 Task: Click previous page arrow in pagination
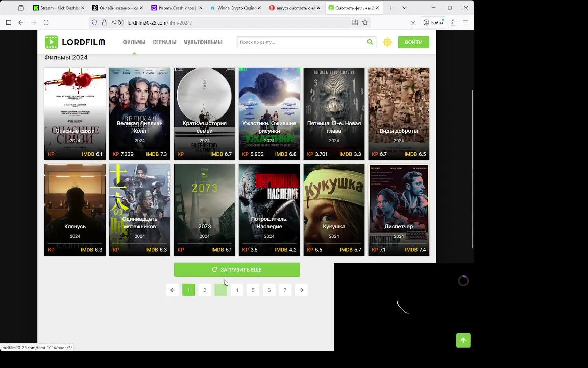coord(173,290)
